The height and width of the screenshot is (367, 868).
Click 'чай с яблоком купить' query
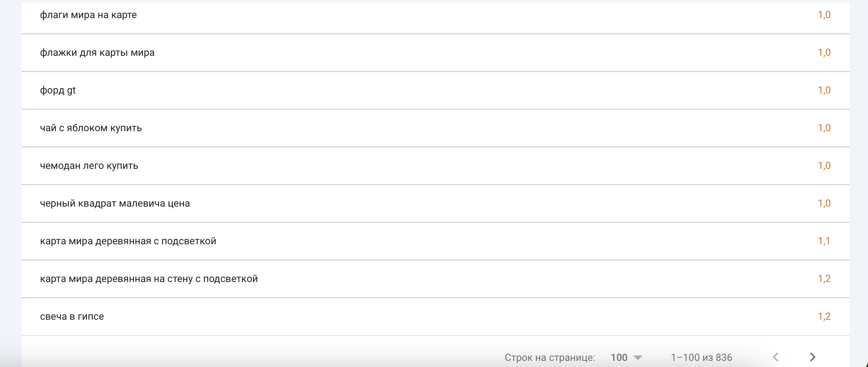91,128
